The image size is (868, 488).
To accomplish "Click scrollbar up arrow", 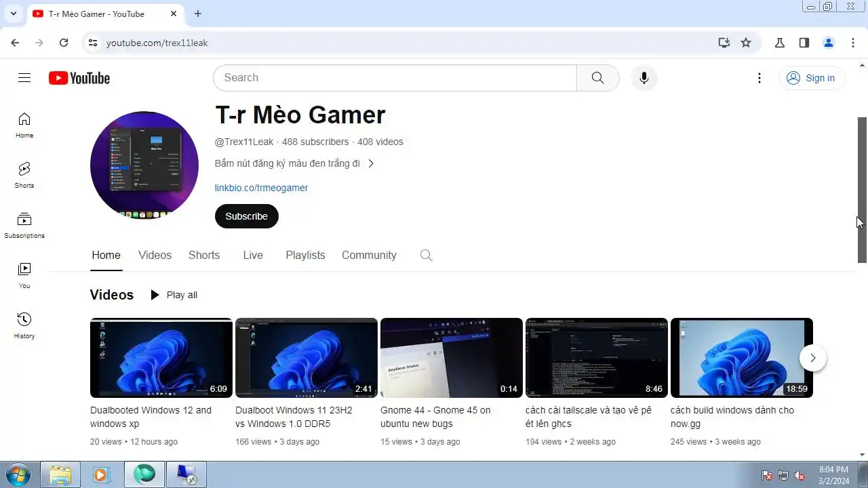I will tap(863, 65).
